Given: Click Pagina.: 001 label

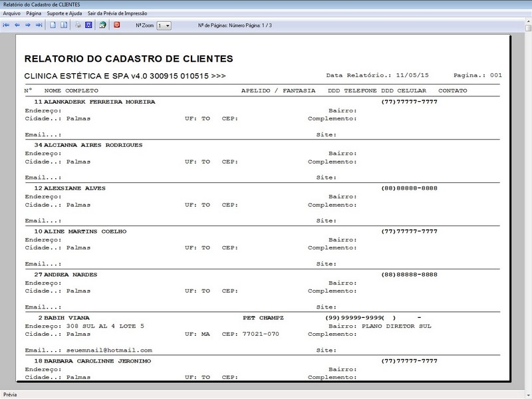Looking at the screenshot, I should tap(477, 75).
